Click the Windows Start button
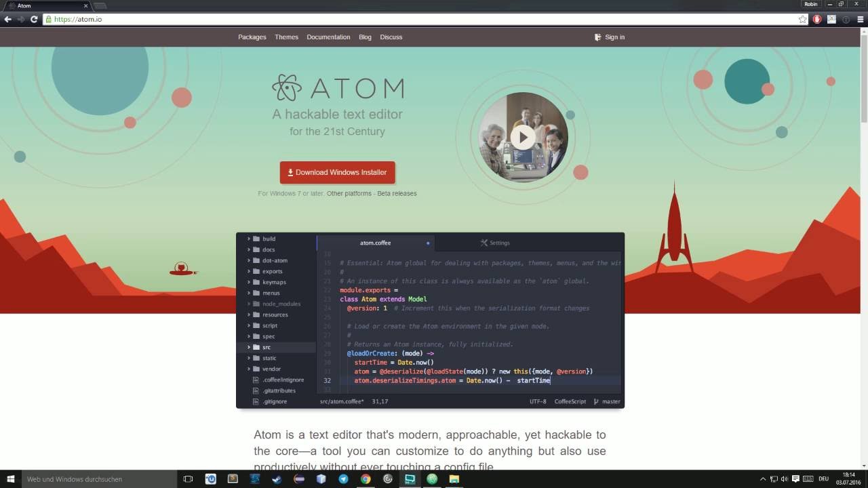868x488 pixels. (x=11, y=479)
